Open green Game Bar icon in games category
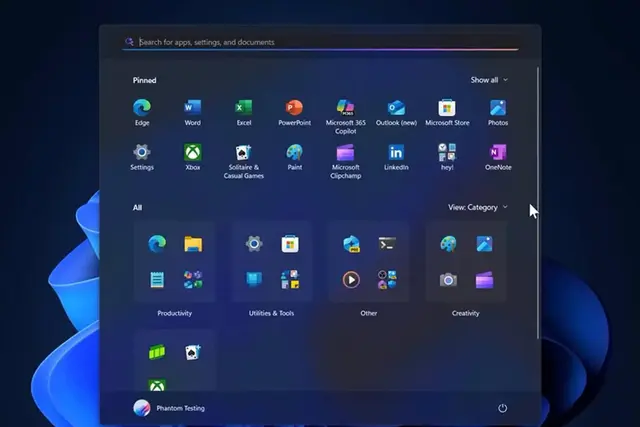The image size is (640, 427). (157, 352)
